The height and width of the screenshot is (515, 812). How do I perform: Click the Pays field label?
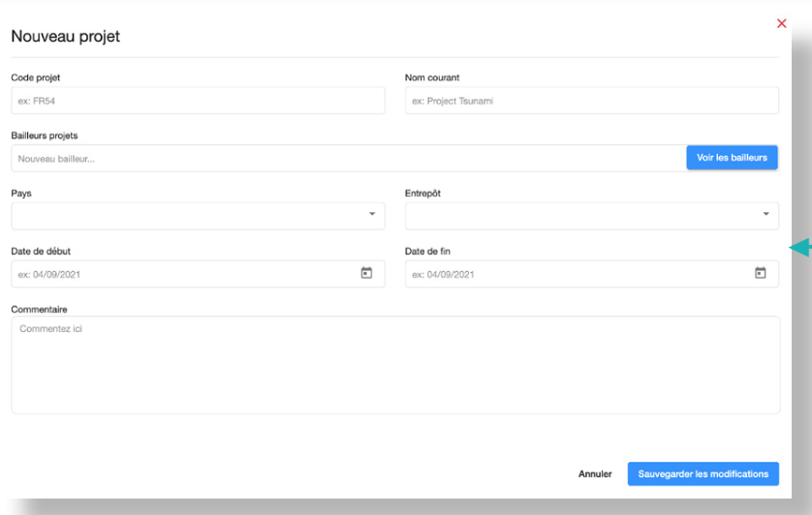[x=21, y=194]
